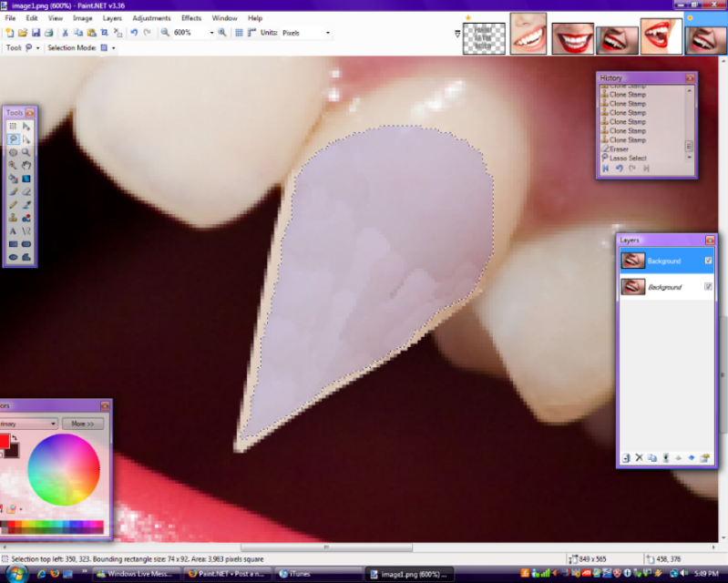Select the Move Selected Pixels tool

pos(26,127)
